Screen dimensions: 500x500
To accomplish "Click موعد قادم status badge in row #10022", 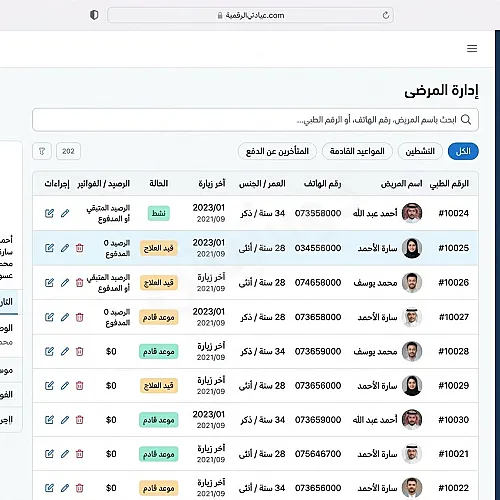I will click(x=159, y=488).
